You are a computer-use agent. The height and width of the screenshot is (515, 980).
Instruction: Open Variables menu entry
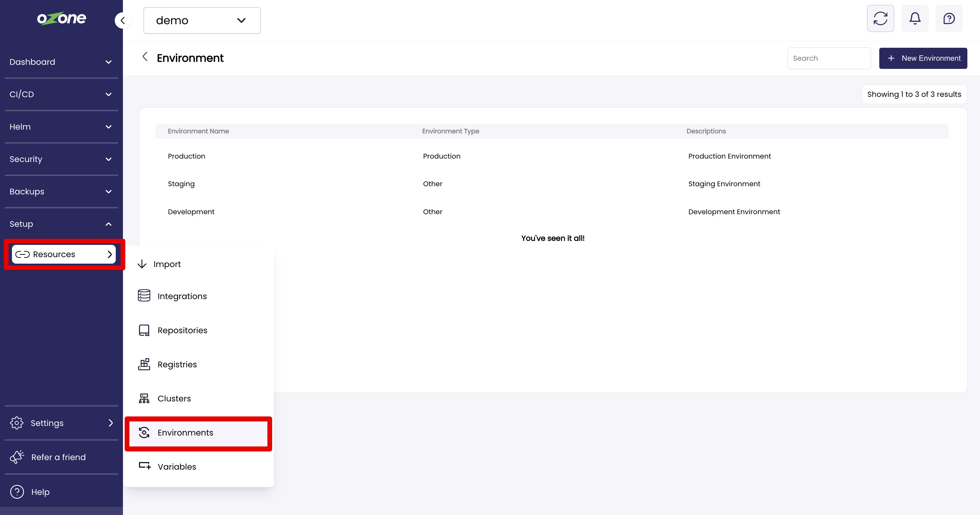click(x=177, y=466)
